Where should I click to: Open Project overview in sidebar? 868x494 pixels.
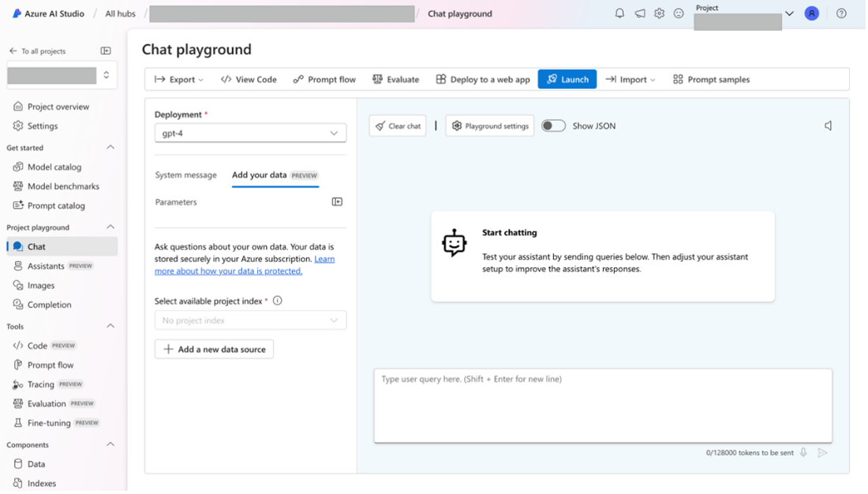coord(58,107)
